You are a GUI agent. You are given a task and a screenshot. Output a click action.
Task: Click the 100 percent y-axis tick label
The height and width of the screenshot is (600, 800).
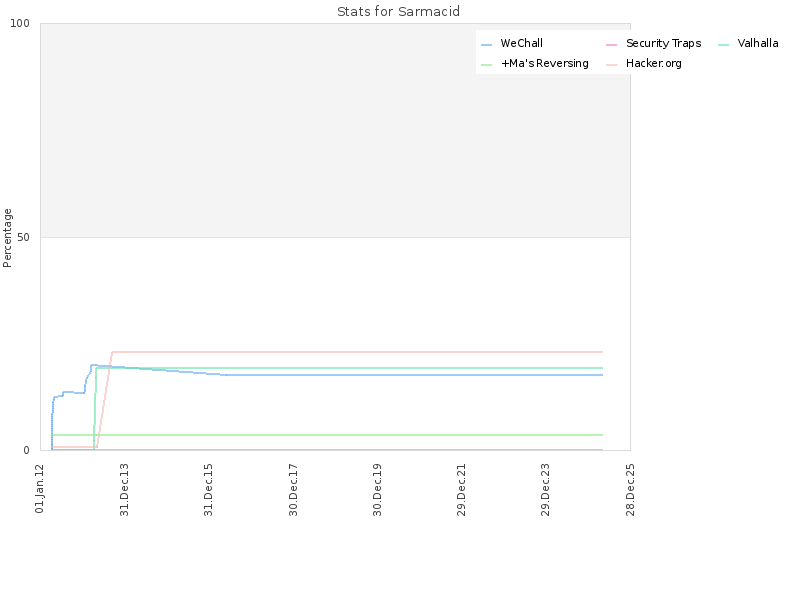[20, 23]
